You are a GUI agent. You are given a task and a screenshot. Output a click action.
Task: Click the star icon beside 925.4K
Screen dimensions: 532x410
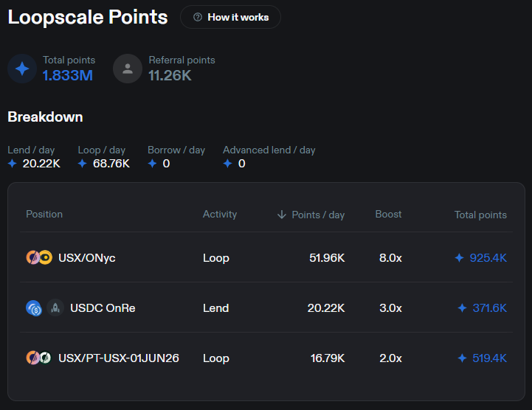459,258
